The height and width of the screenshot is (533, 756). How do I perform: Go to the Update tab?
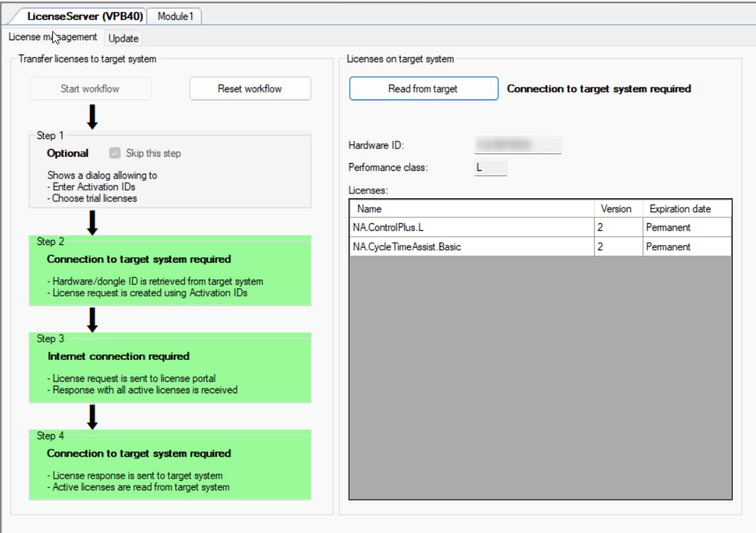124,38
